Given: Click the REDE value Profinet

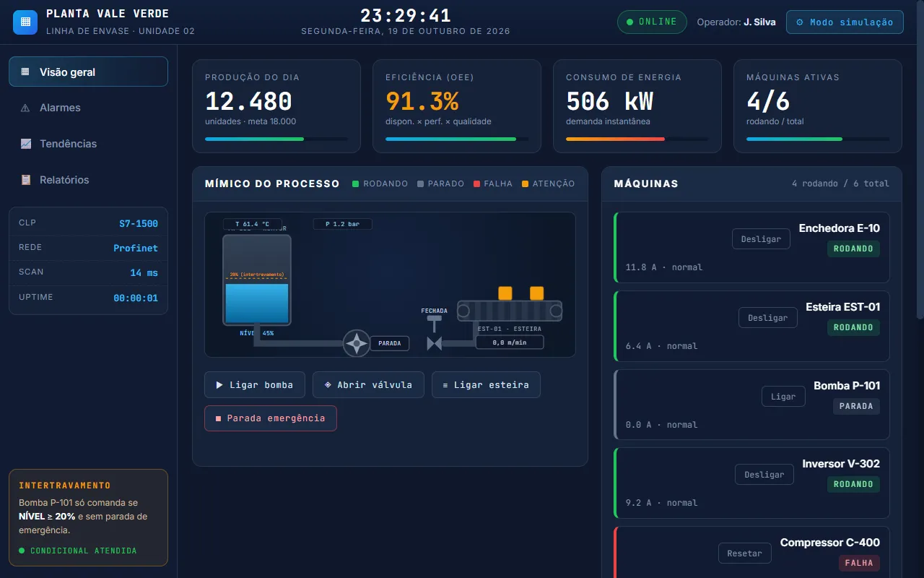Looking at the screenshot, I should click(x=136, y=249).
